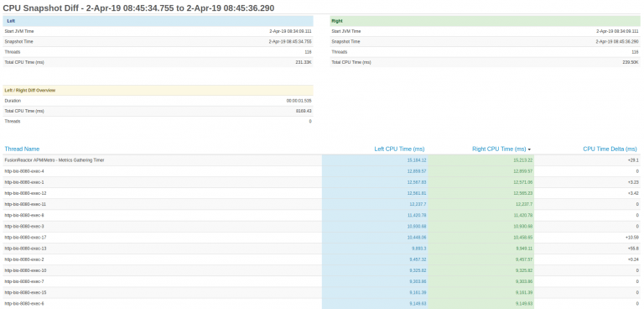
Task: Select thread http-bio-8080-exec-17
Action: tap(25, 238)
